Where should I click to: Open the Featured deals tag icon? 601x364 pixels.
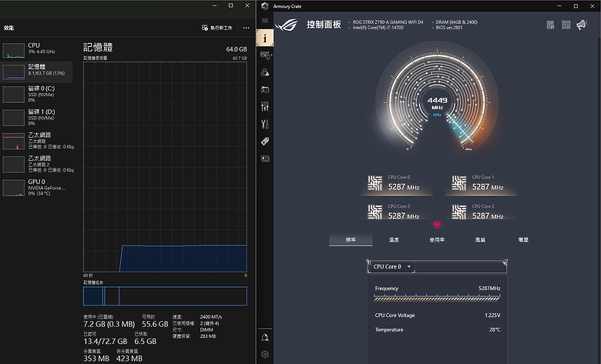point(265,142)
